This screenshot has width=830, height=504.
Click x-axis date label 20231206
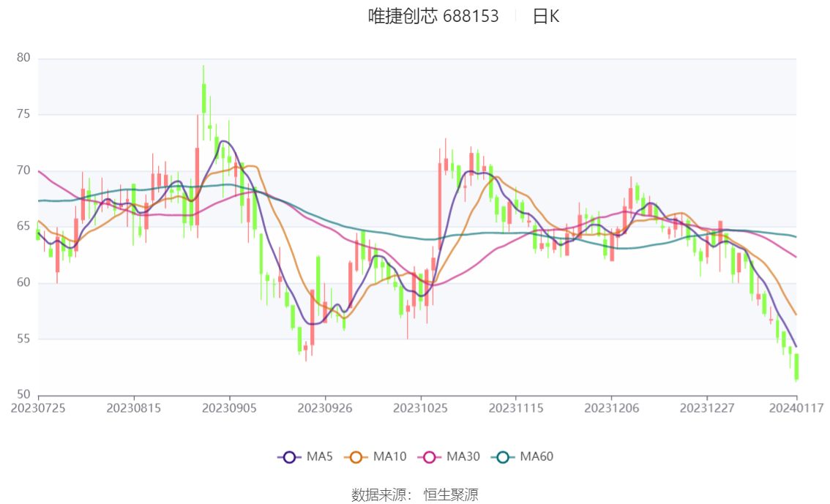[611, 408]
